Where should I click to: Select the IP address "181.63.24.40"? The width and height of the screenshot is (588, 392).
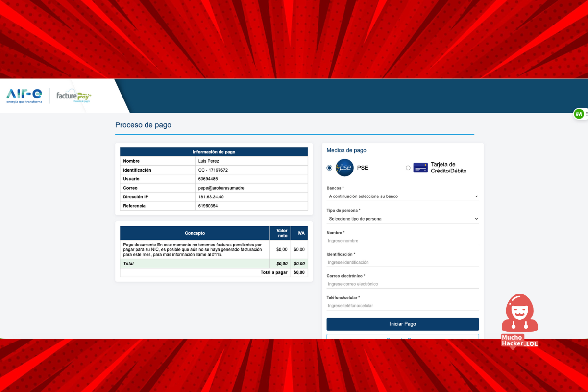pyautogui.click(x=211, y=197)
